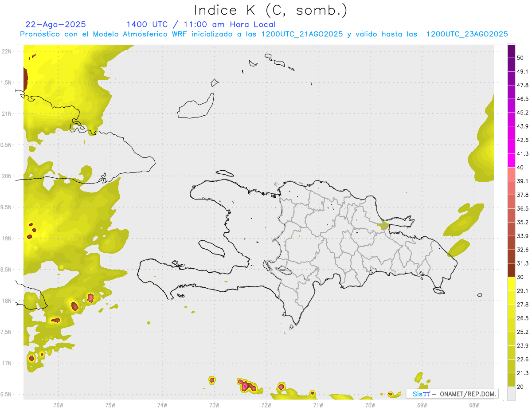Click the '74W' longitude label

click(x=162, y=405)
